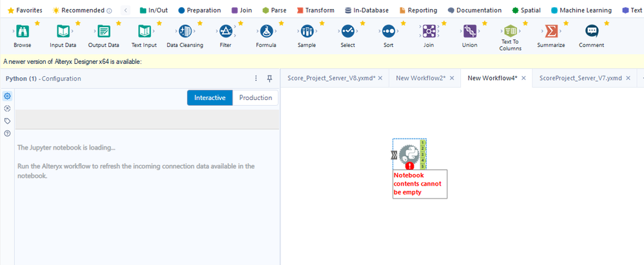The width and height of the screenshot is (644, 265).
Task: Select the Text To Columns tool icon
Action: [x=510, y=30]
